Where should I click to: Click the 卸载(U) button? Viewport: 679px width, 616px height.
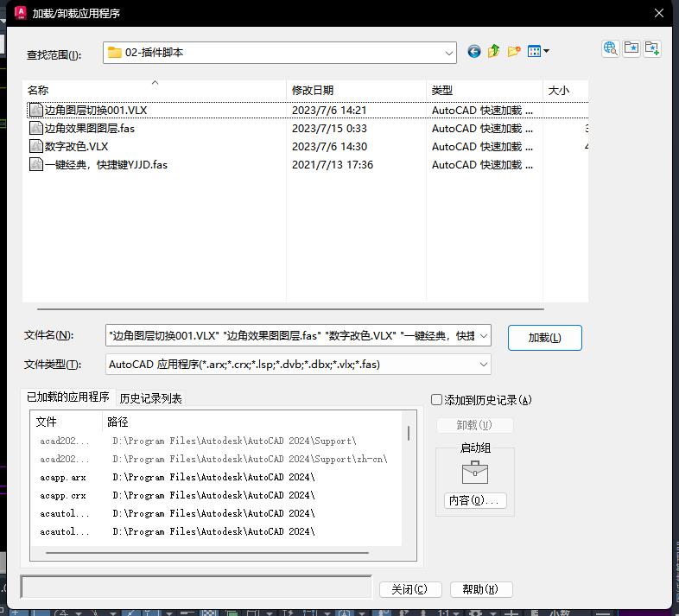pos(474,425)
